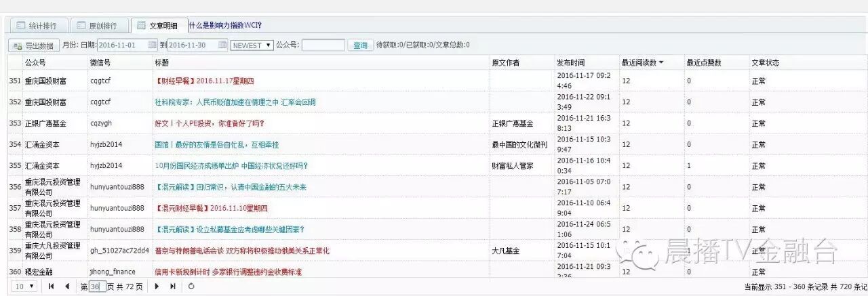Open article 社科院专家：人民币贬值加速在情理之中

pyautogui.click(x=235, y=102)
